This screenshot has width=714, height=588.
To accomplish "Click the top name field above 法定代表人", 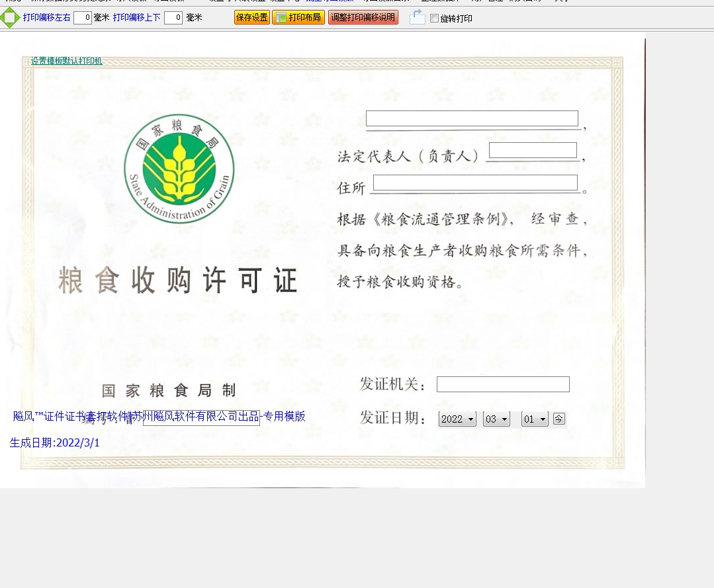I will [472, 118].
